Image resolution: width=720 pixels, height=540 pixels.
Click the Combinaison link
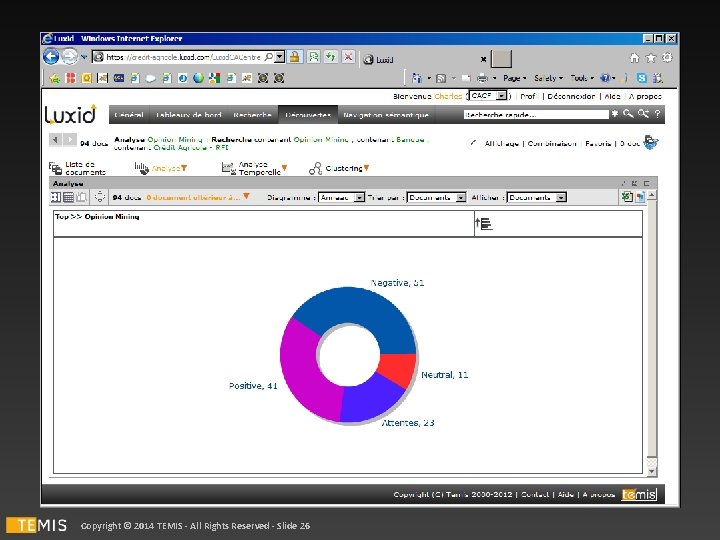tap(551, 143)
